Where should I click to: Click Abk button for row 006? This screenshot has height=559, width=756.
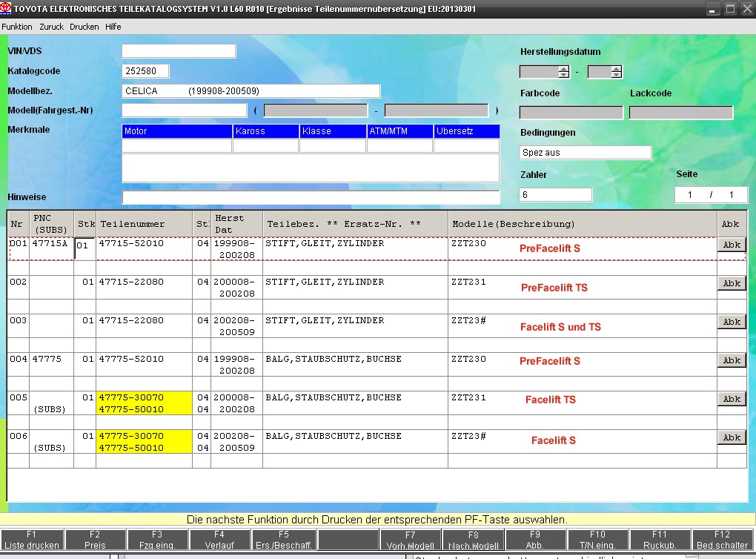(732, 437)
